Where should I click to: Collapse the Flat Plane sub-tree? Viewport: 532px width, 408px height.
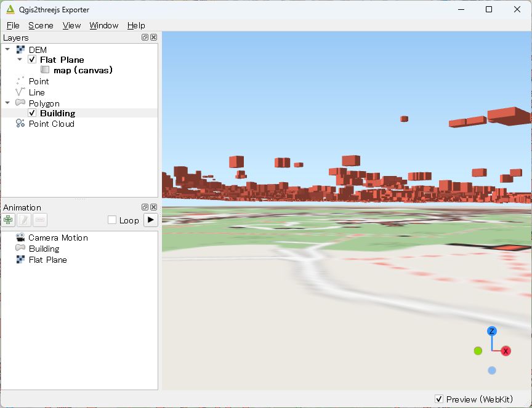[20, 59]
